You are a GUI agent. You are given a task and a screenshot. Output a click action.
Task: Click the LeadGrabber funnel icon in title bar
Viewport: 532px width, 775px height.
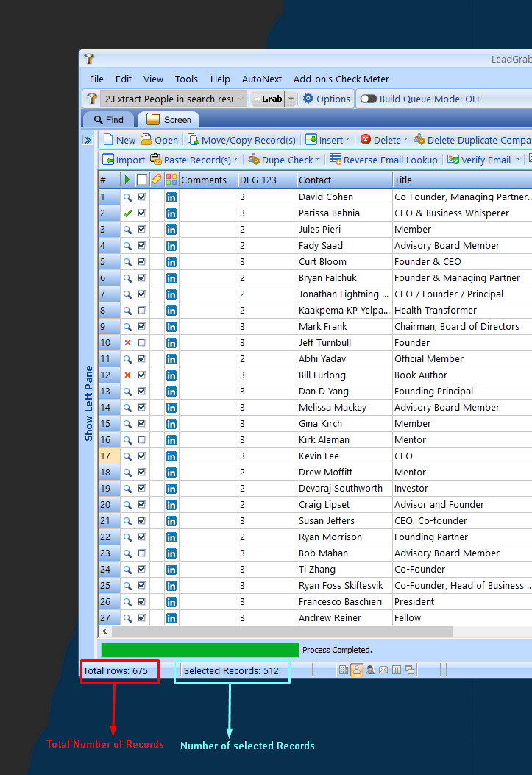point(90,59)
